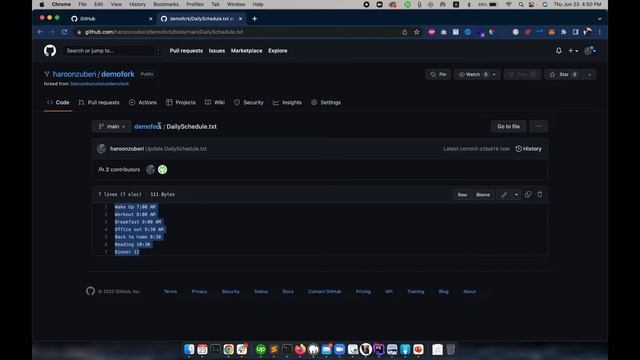Viewport: 640px width, 360px height.
Task: Click the haroonzuberi commit author name
Action: coord(127,149)
